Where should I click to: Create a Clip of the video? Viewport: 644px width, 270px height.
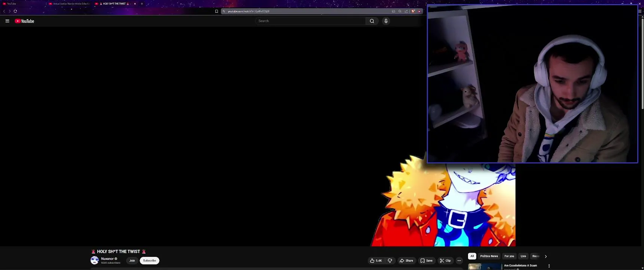point(445,261)
